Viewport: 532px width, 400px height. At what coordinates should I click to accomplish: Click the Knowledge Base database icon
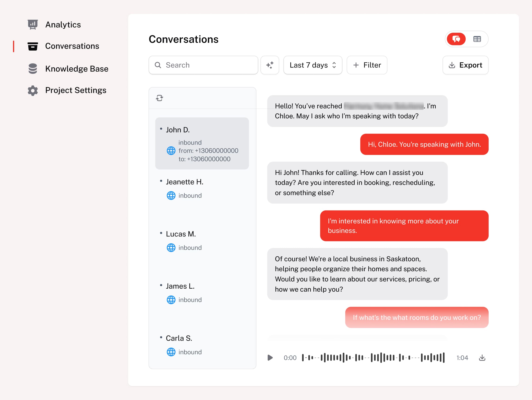point(33,69)
